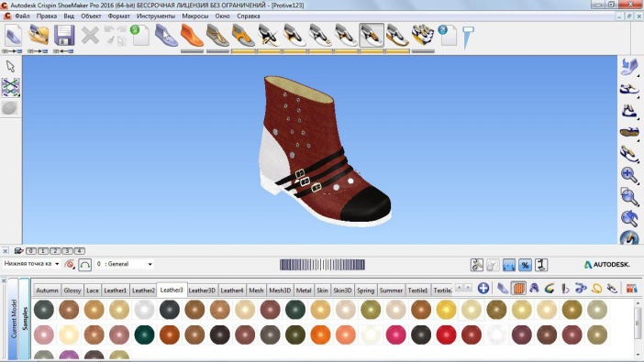The image size is (644, 362).
Task: Click the gray X delete icon
Action: (90, 36)
